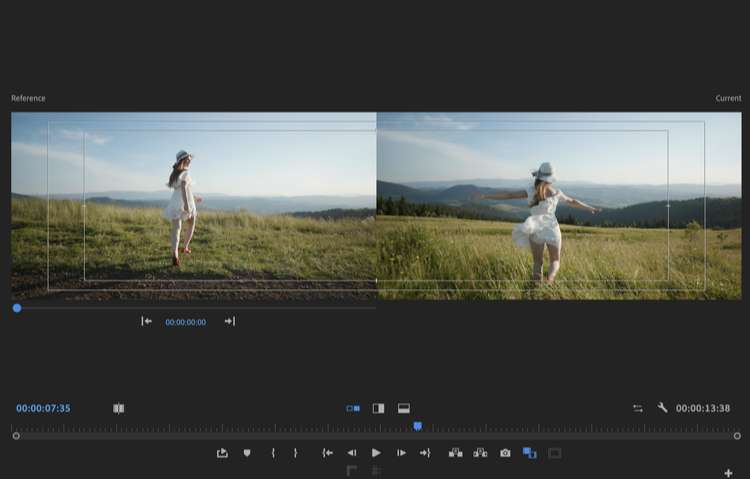This screenshot has width=750, height=479.
Task: Click the reference timecode 00:00:00:00 field
Action: coord(186,322)
